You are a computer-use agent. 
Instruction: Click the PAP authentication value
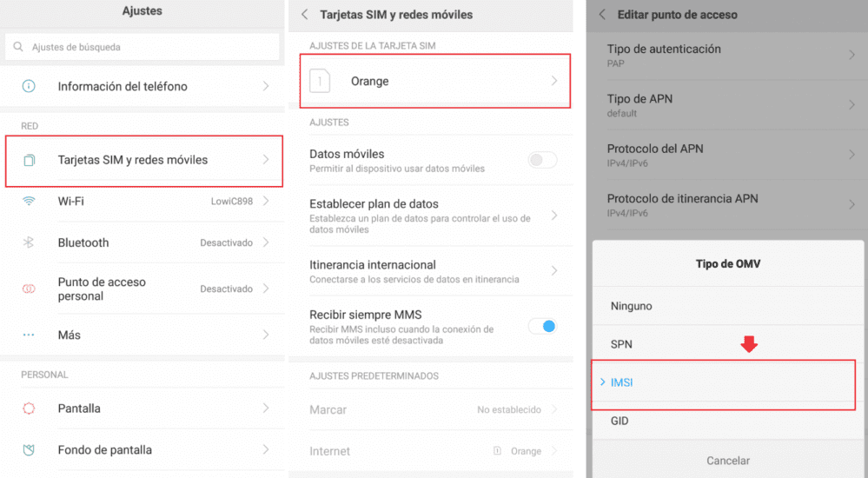click(615, 63)
